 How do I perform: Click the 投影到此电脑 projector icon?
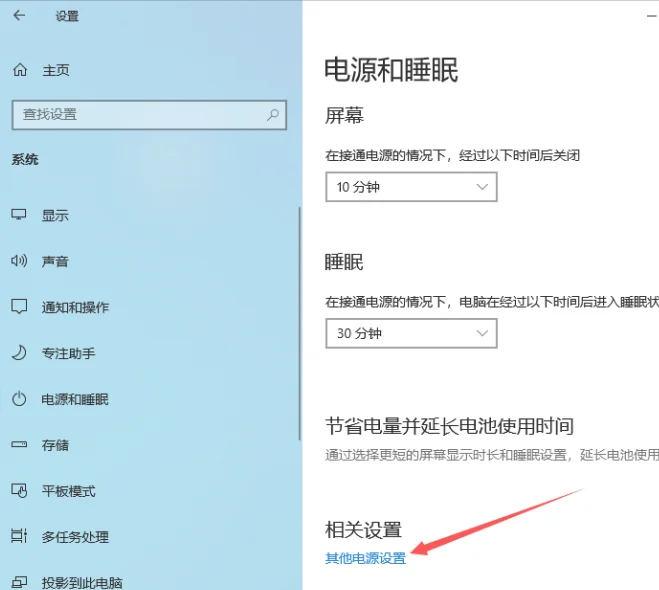(19, 582)
